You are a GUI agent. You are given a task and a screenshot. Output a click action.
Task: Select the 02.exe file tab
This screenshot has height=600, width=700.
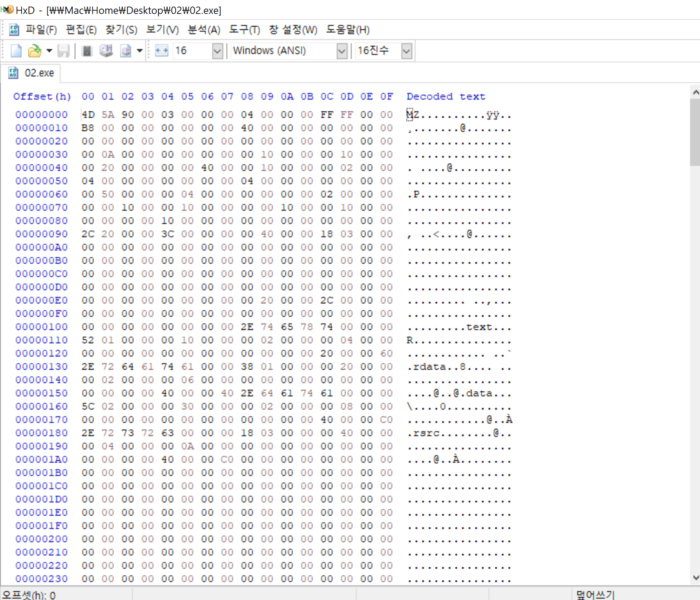tap(34, 73)
